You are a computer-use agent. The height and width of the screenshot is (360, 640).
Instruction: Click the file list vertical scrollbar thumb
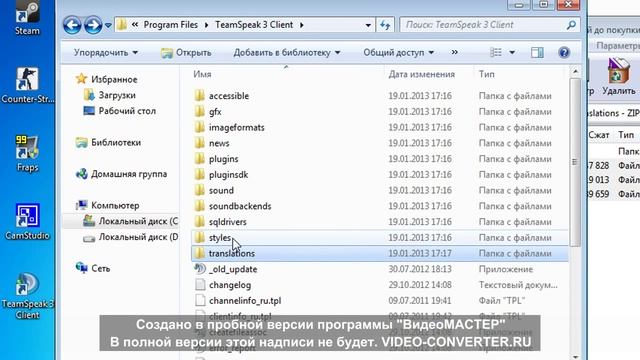(x=575, y=162)
